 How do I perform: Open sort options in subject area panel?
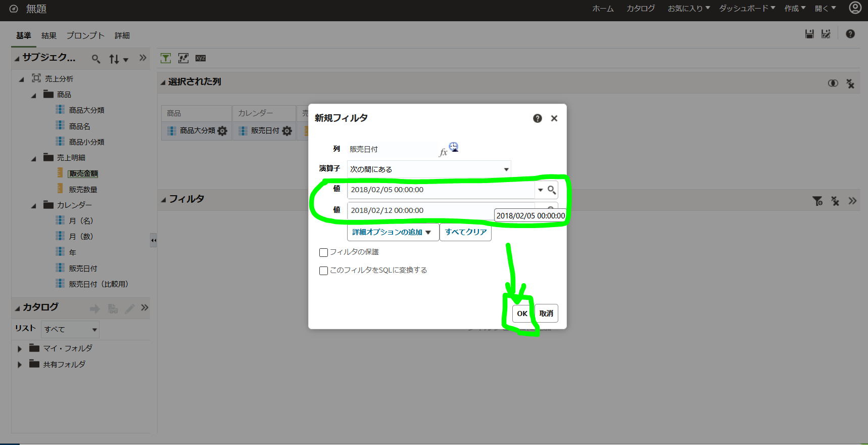tap(118, 59)
